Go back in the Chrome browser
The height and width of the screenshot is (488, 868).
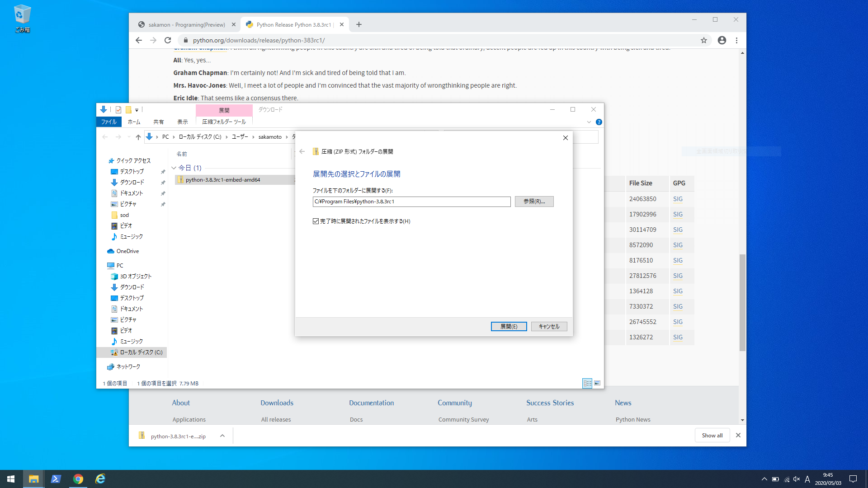tap(139, 40)
